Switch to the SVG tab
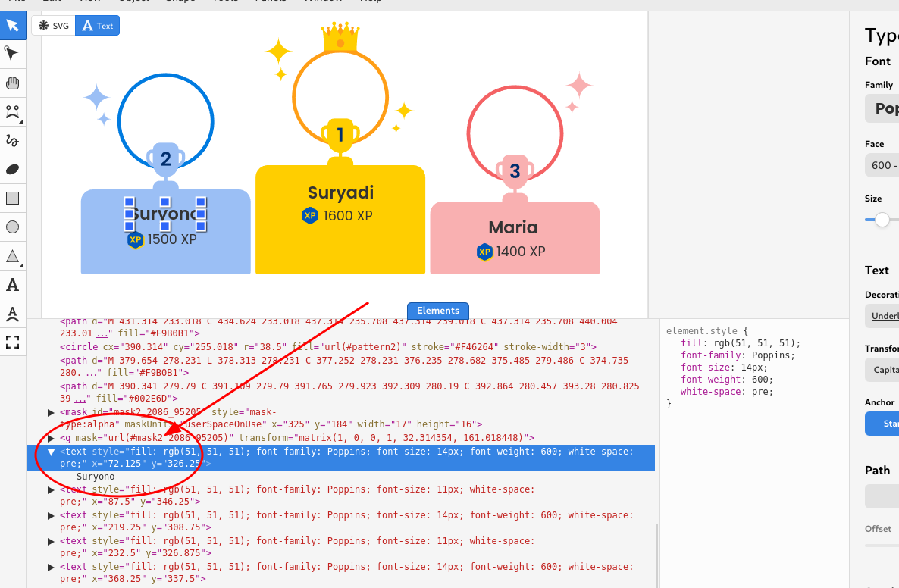 (53, 25)
